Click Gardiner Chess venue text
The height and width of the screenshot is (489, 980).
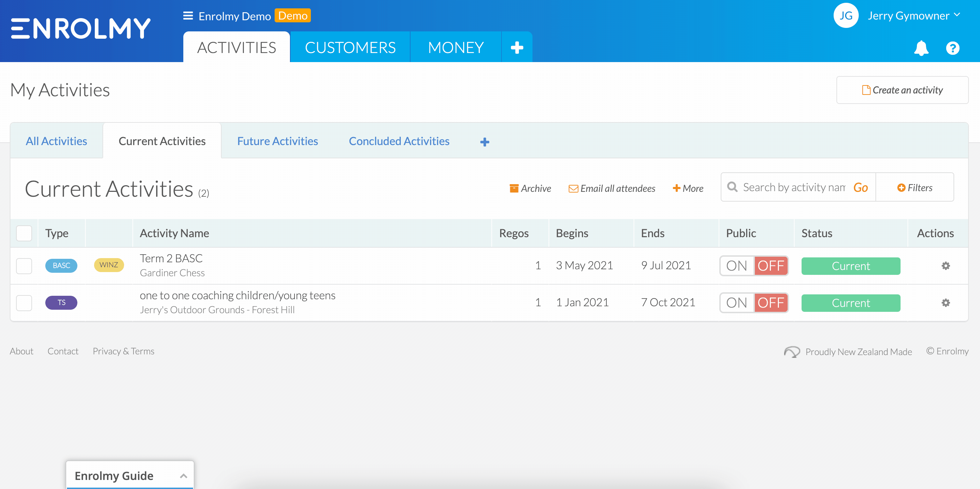pyautogui.click(x=172, y=273)
